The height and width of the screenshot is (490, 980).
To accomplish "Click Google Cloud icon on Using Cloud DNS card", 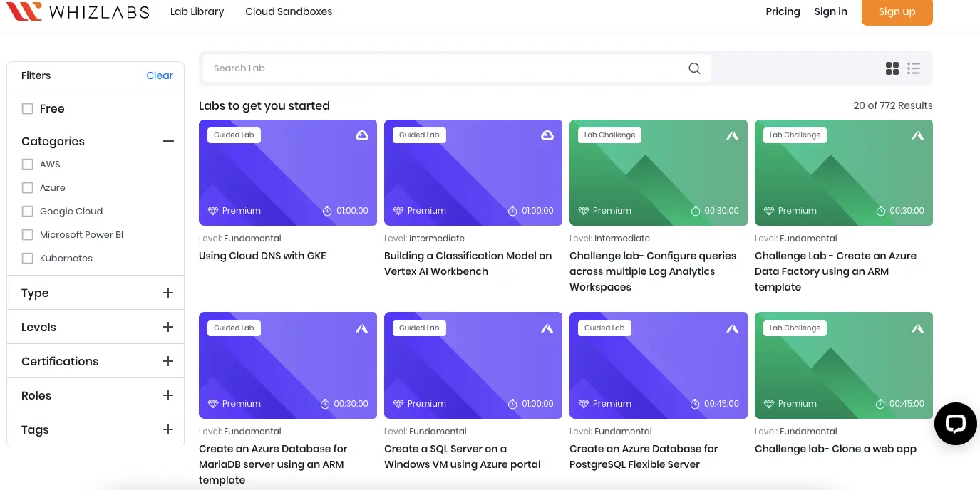I will tap(362, 135).
